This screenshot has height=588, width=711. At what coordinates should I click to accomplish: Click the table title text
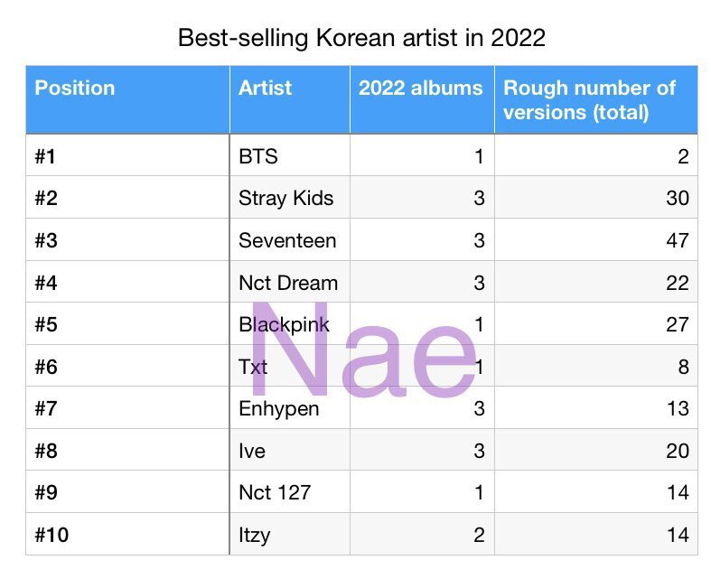tap(361, 38)
